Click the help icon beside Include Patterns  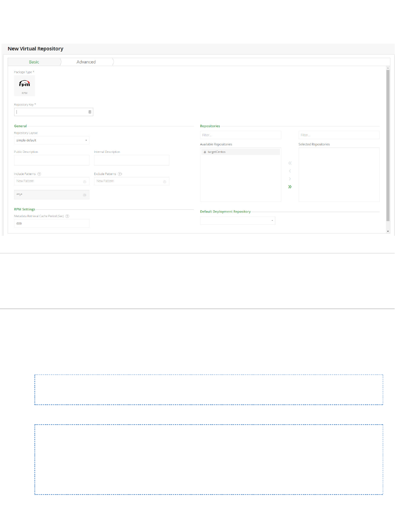click(39, 174)
